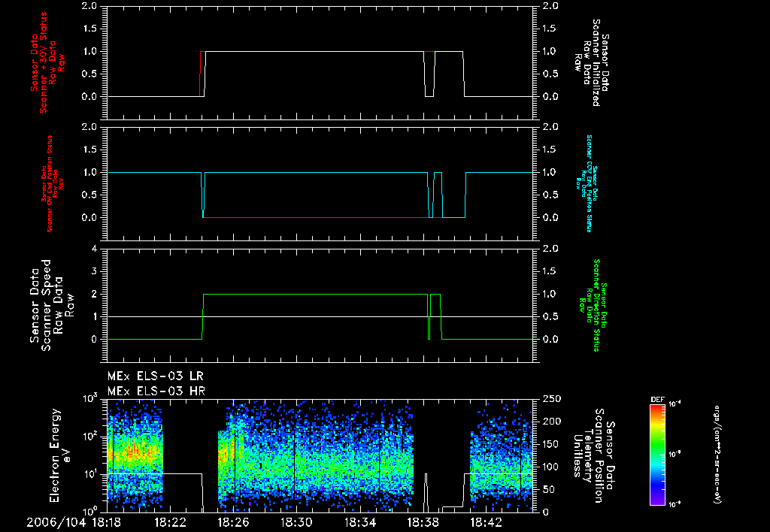This screenshot has height=532, width=770.
Task: Click the red CW End Position zero-level trace
Action: click(314, 217)
